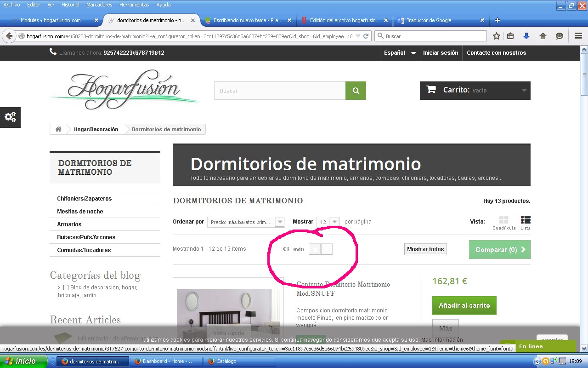588x368 pixels.
Task: Open a new tab with the plus button
Action: 497,20
